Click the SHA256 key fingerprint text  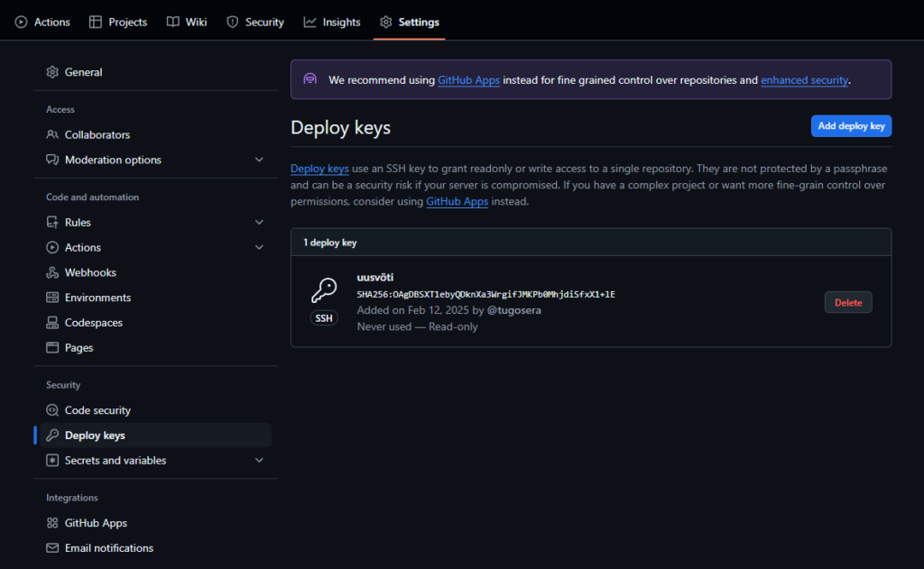[485, 294]
